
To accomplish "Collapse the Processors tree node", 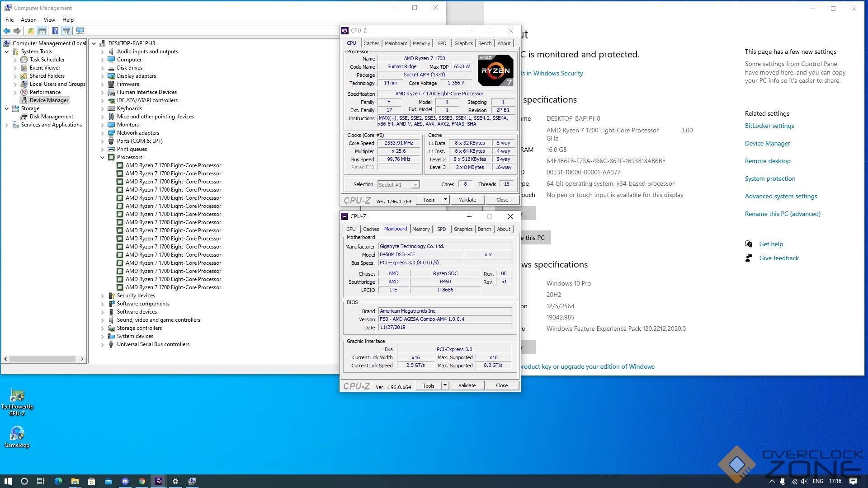I will pos(103,157).
